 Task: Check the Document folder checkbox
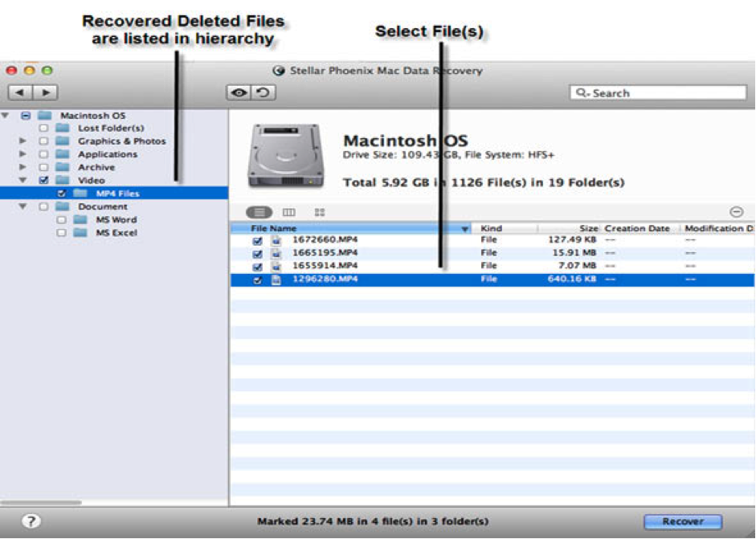point(43,206)
